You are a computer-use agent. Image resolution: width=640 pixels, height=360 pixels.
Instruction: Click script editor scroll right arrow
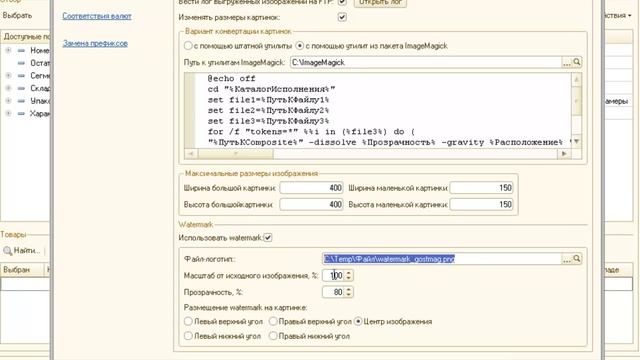564,154
